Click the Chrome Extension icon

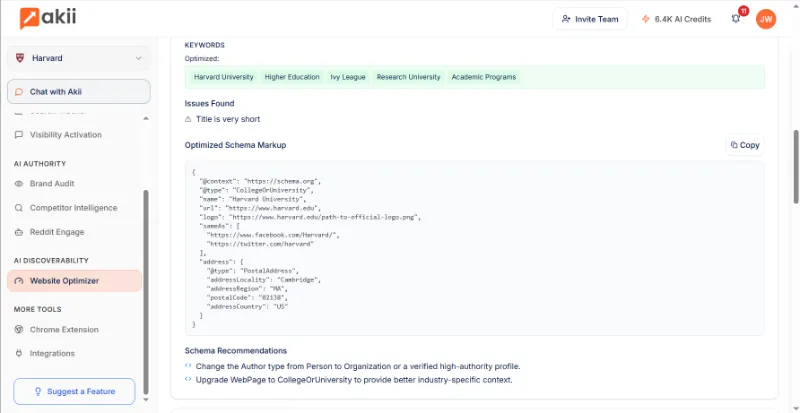click(x=19, y=329)
